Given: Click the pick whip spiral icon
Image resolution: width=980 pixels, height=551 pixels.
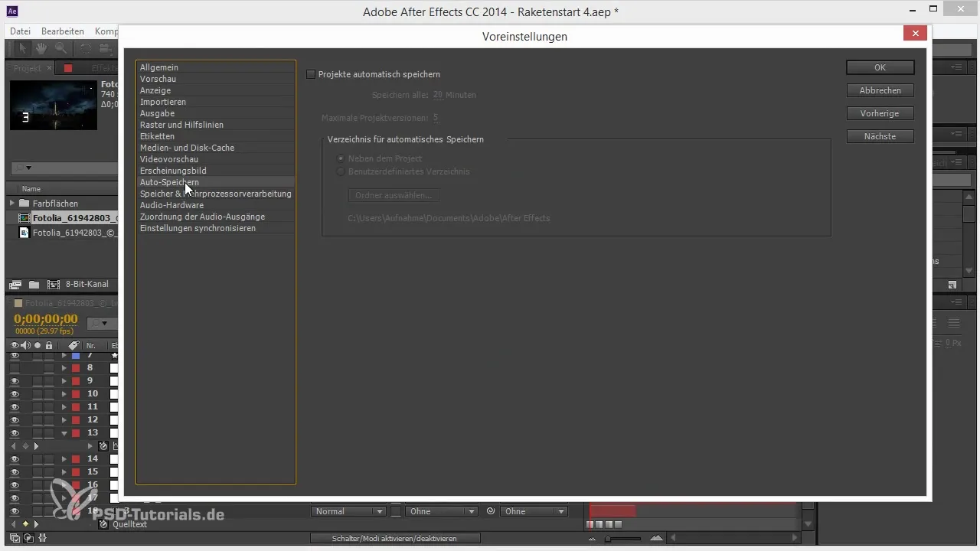Looking at the screenshot, I should pyautogui.click(x=491, y=511).
